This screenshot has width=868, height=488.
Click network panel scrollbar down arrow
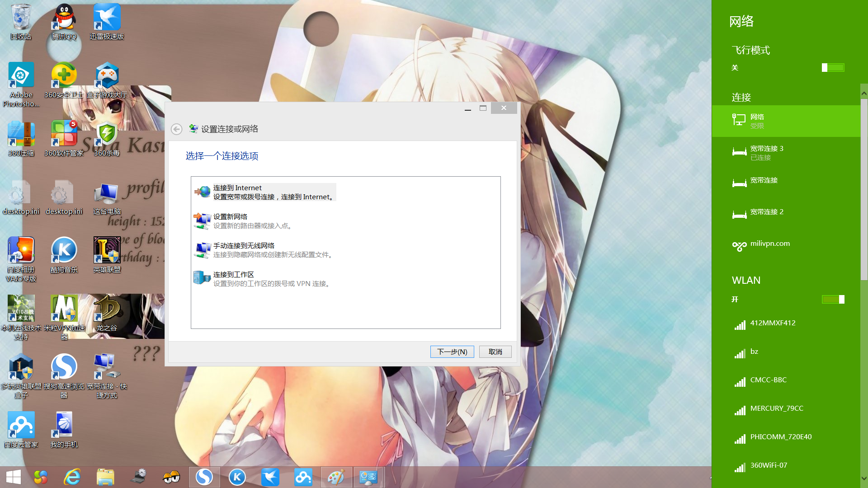coord(864,478)
